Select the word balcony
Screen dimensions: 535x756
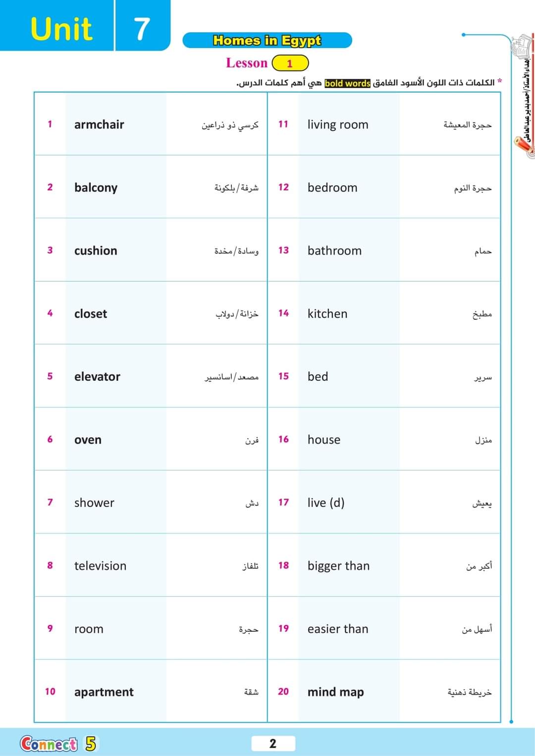96,188
